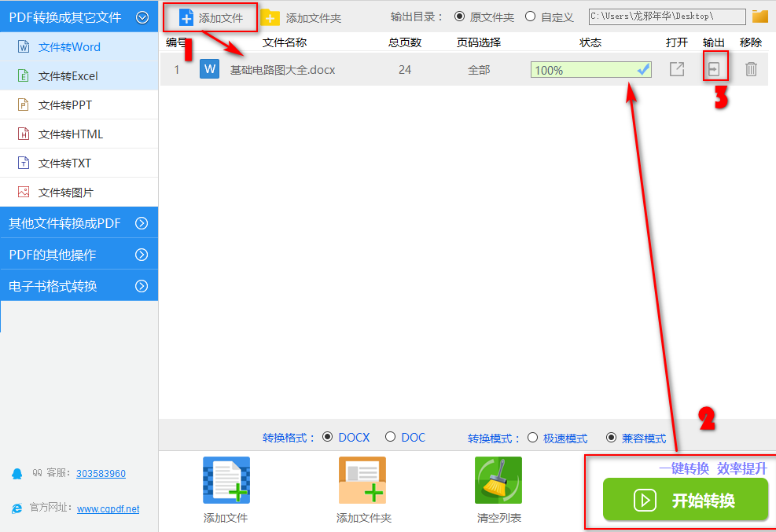The image size is (776, 532).
Task: Click the yellow folder-plus icon in top toolbar
Action: click(x=270, y=18)
